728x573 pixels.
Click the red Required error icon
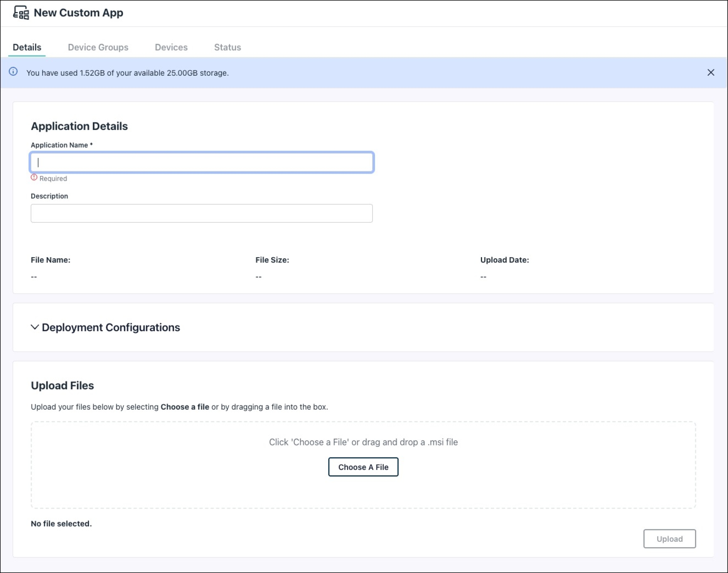(34, 178)
